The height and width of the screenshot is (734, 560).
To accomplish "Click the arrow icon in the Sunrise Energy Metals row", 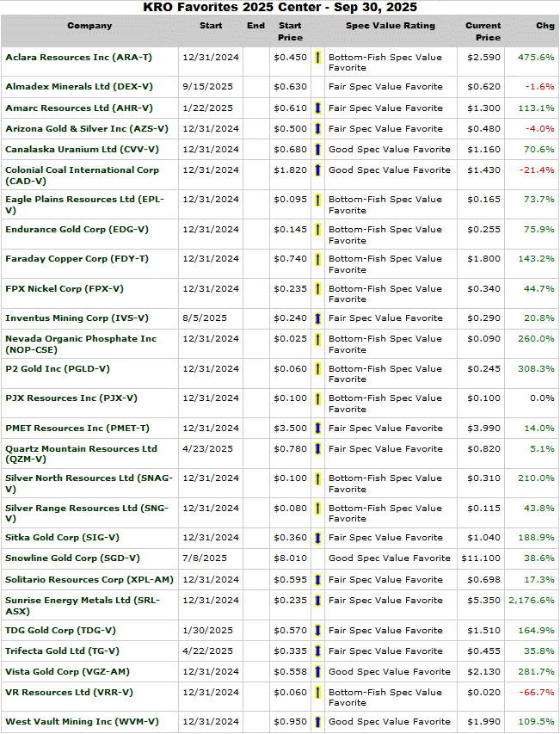I will (x=317, y=600).
